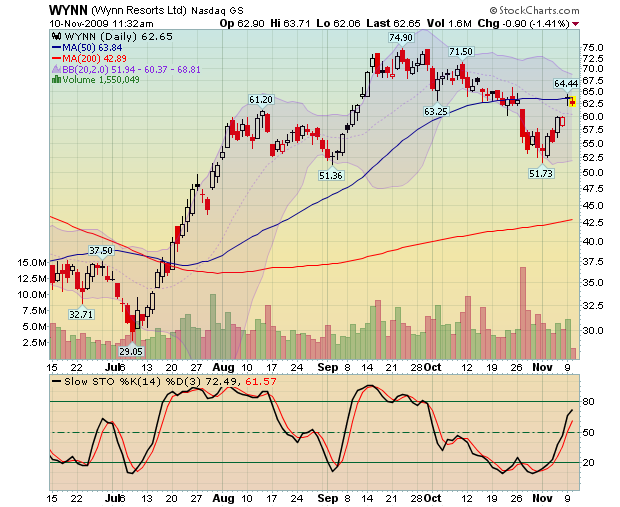Click the red MA(200) legend line swatch

[57, 59]
